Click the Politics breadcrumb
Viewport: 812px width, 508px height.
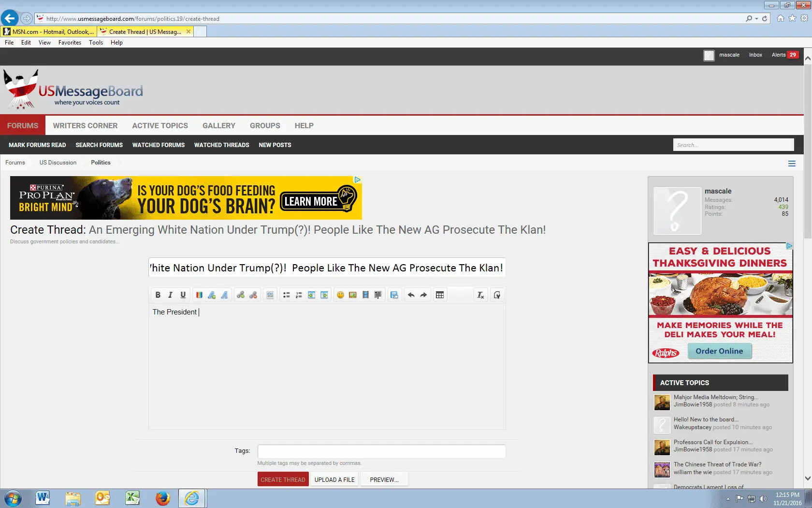coord(101,163)
